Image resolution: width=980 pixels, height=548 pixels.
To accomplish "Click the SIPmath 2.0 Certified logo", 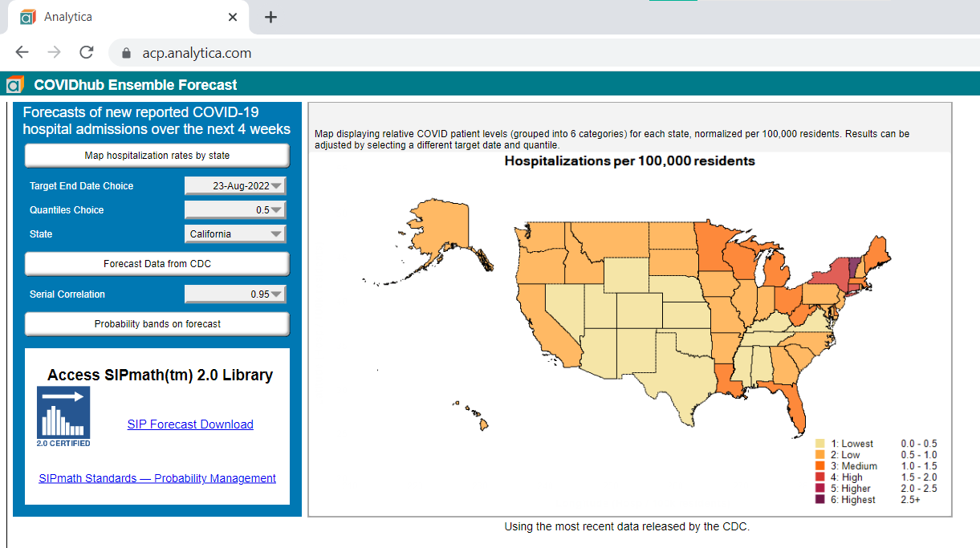I will pos(63,416).
